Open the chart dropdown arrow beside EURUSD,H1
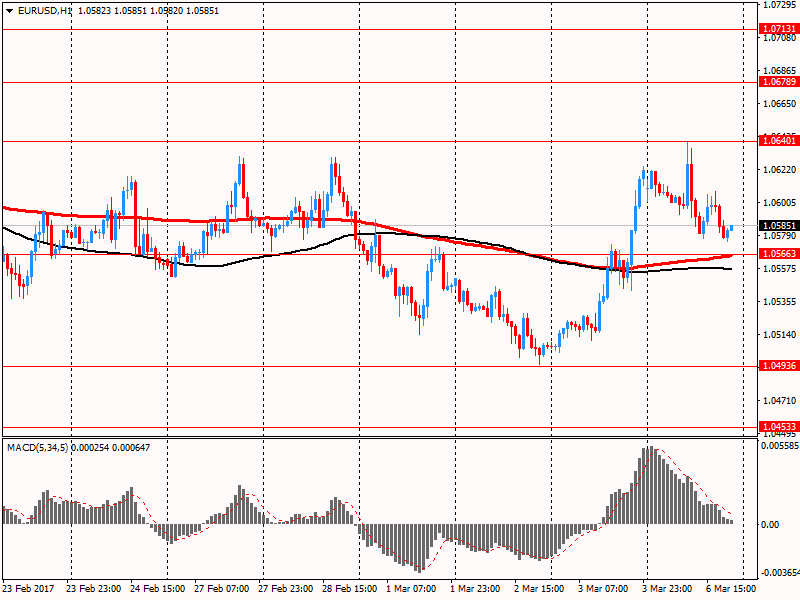 coord(9,11)
